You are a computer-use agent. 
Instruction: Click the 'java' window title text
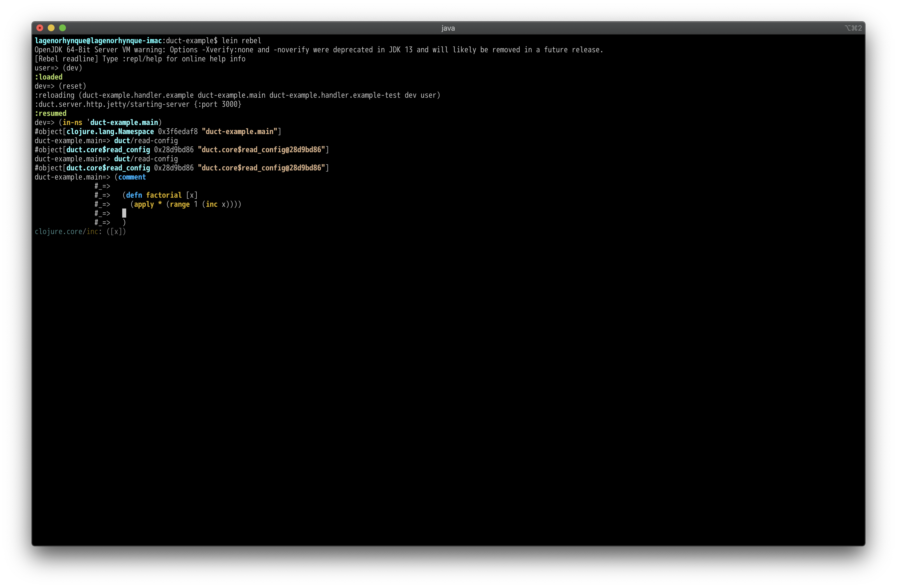[x=448, y=28]
